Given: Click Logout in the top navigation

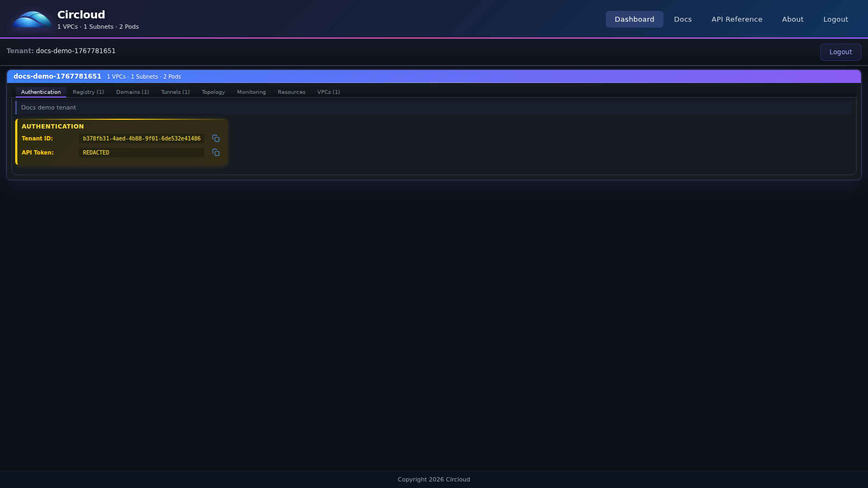Looking at the screenshot, I should tap(835, 19).
